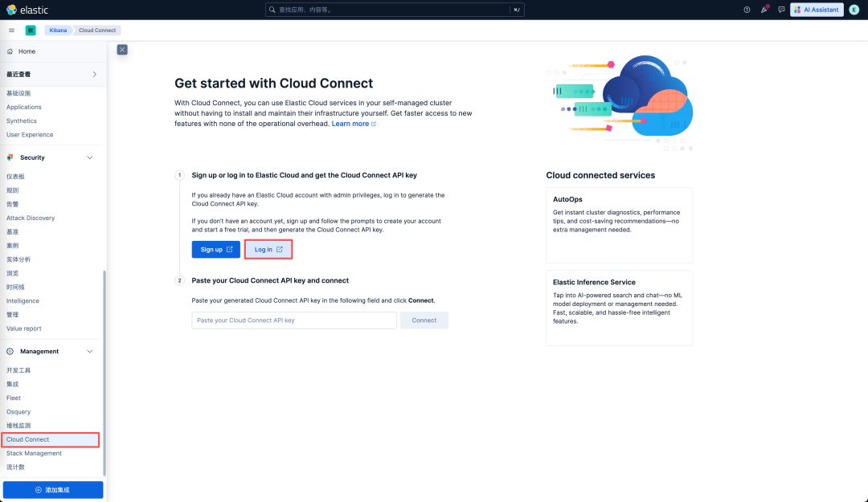Select Cloud Connect in sidebar

click(x=51, y=439)
